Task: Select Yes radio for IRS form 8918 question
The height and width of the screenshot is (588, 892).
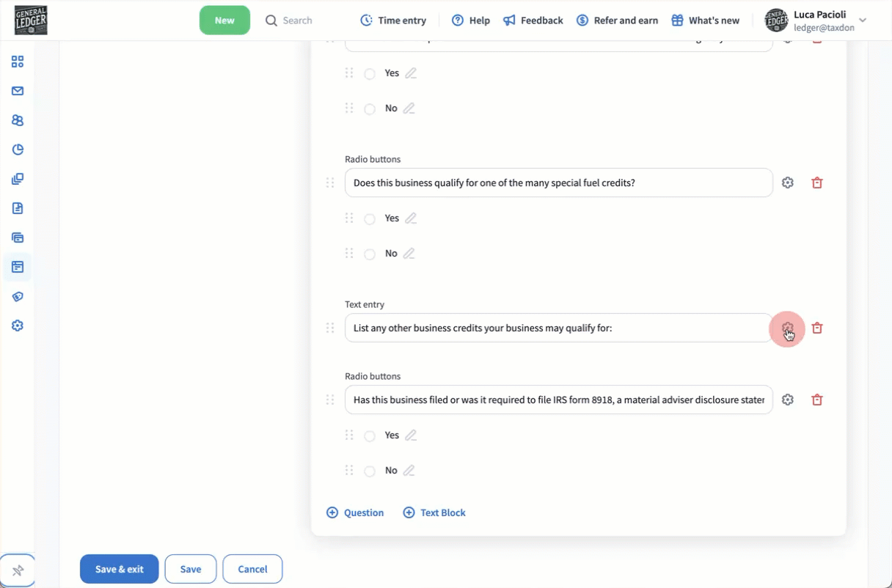Action: click(370, 436)
